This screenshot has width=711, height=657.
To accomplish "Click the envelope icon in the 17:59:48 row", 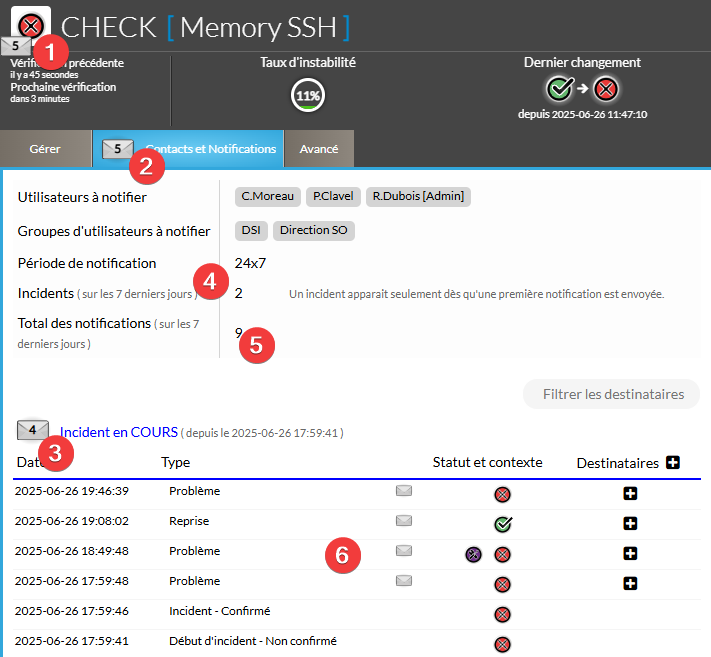I will click(404, 580).
